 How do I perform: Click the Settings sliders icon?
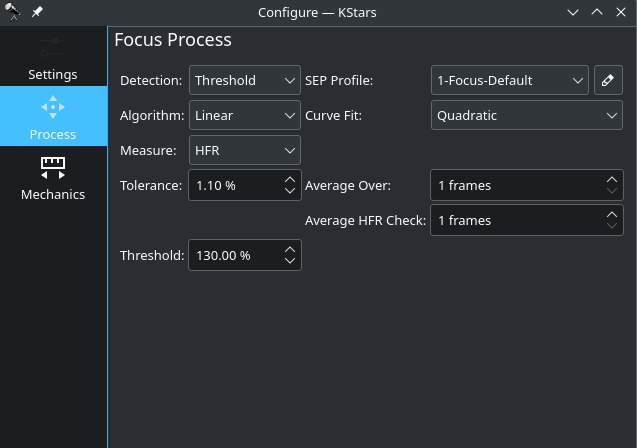(x=53, y=47)
